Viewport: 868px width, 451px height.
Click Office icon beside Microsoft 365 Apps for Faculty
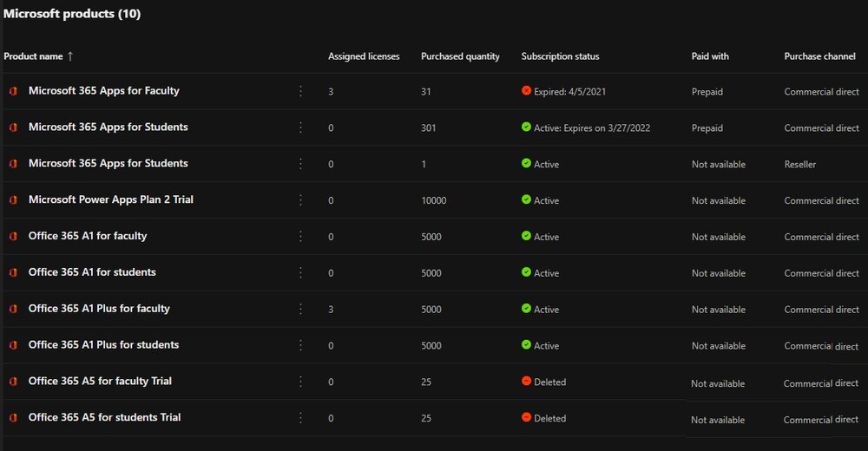[13, 91]
